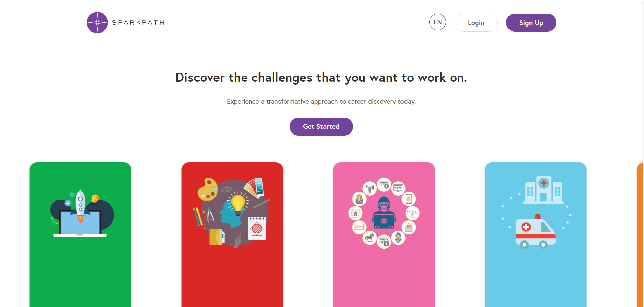Select the hospital building illustration
The image size is (644, 307).
[x=543, y=190]
